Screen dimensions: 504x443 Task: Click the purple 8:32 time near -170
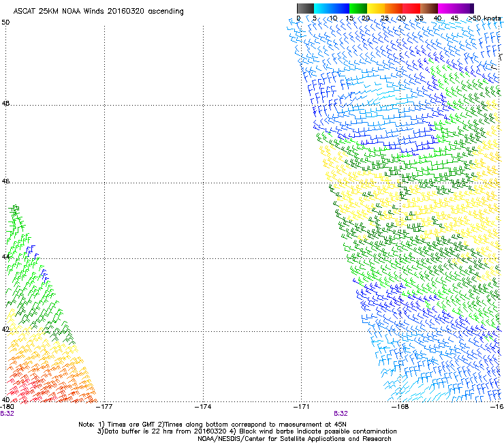coord(341,414)
